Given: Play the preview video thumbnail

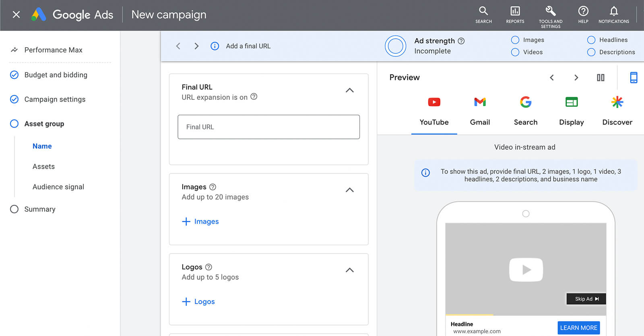Looking at the screenshot, I should [526, 270].
